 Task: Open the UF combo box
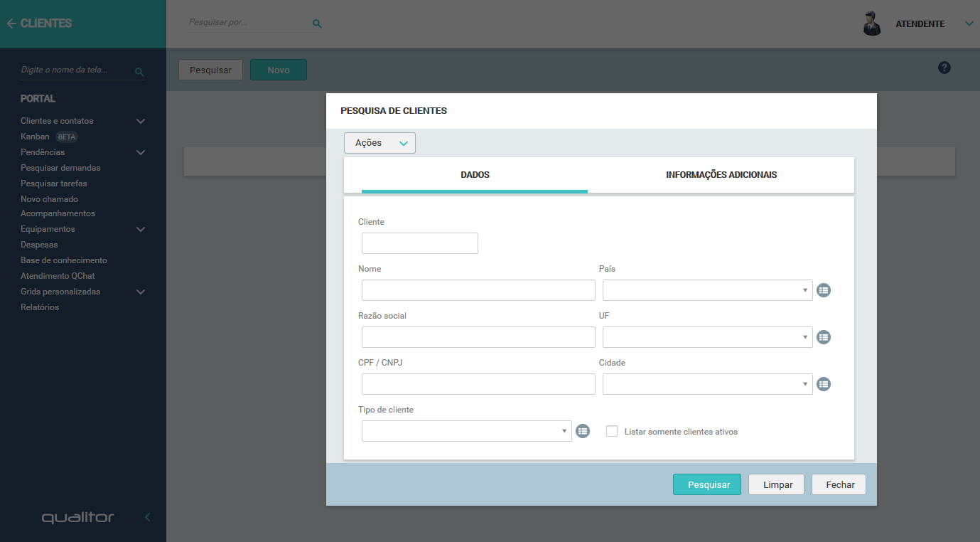pyautogui.click(x=708, y=337)
